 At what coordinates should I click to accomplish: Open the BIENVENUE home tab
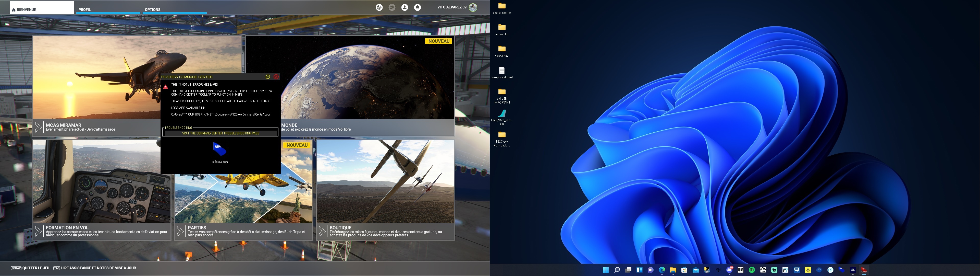[42, 8]
